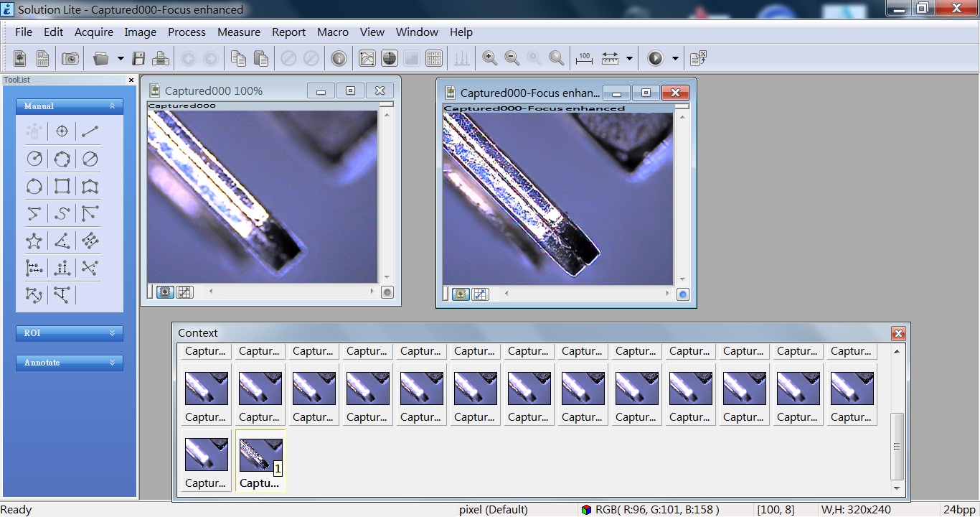Select the line measurement tool in ToolList
Viewport: 980px width, 517px height.
[x=90, y=131]
